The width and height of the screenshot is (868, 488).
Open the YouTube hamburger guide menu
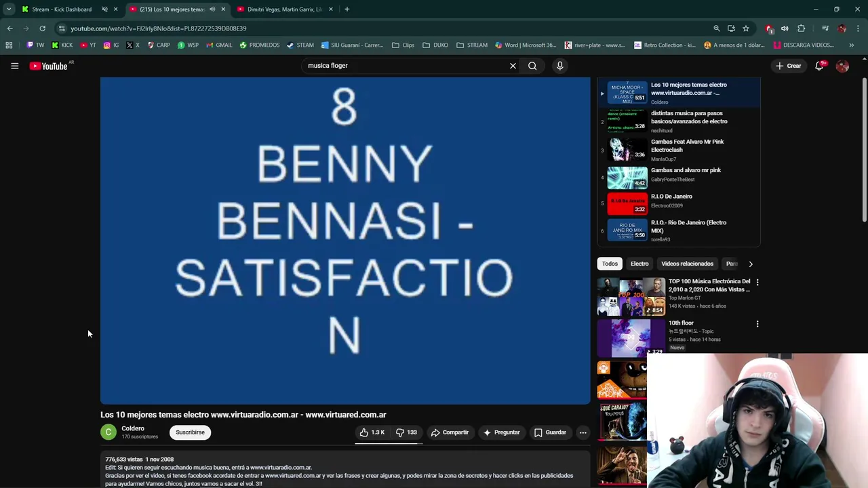point(14,66)
